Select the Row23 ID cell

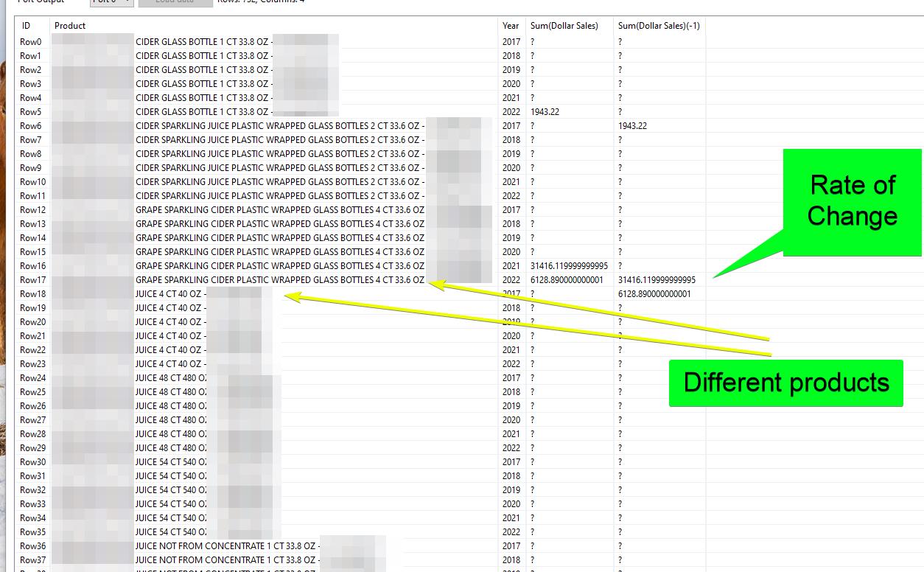pyautogui.click(x=32, y=364)
